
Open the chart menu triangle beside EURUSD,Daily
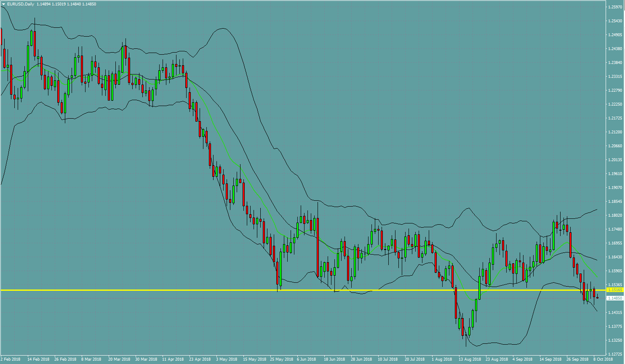pos(4,4)
